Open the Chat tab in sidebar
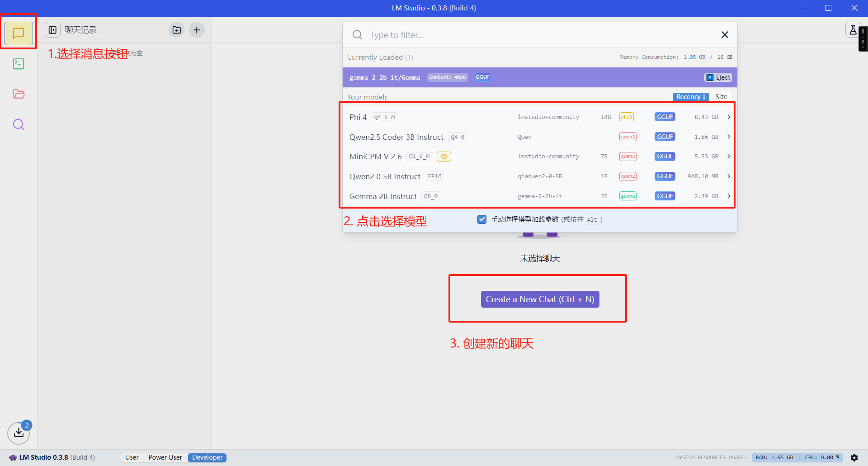Image resolution: width=868 pixels, height=466 pixels. click(x=19, y=33)
